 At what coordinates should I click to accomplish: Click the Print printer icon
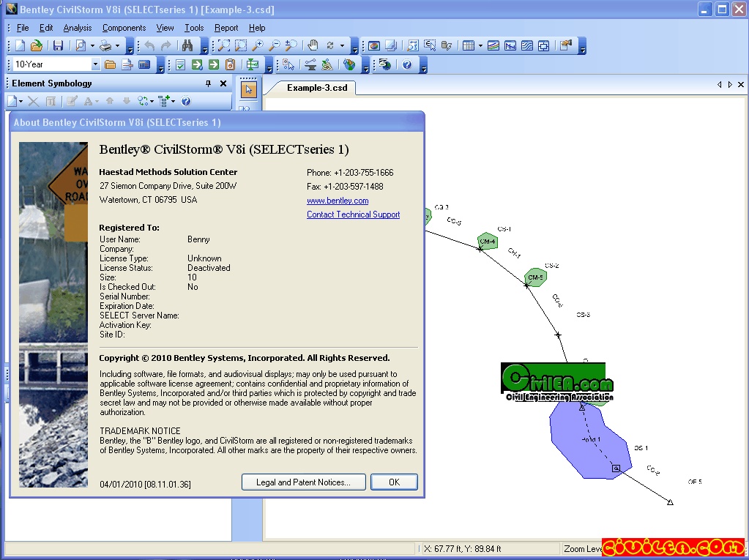[x=105, y=46]
